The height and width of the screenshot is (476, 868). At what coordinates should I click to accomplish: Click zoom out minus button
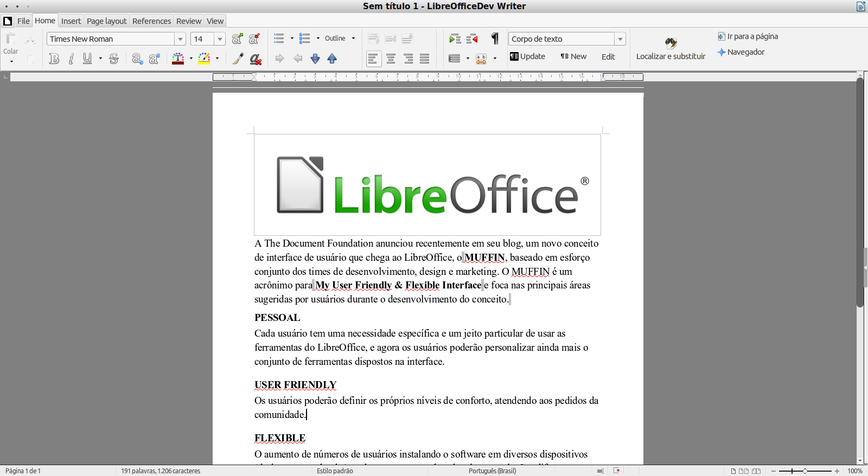pos(774,471)
